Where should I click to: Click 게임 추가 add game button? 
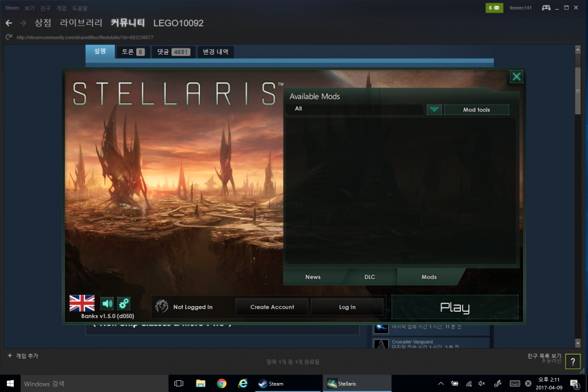(x=23, y=355)
